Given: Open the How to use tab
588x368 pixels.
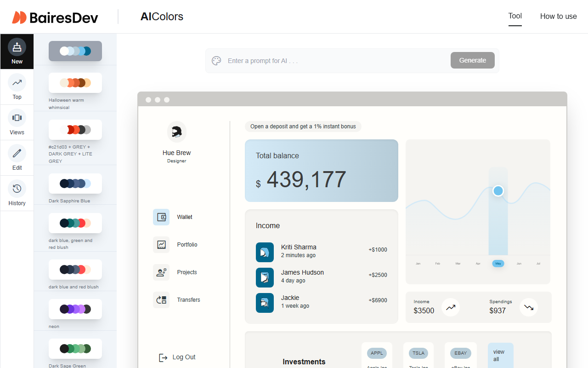Looking at the screenshot, I should point(558,16).
